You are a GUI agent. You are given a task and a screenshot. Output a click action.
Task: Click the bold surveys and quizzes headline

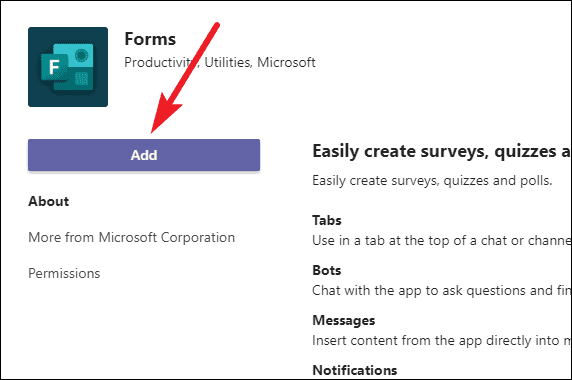pyautogui.click(x=442, y=151)
